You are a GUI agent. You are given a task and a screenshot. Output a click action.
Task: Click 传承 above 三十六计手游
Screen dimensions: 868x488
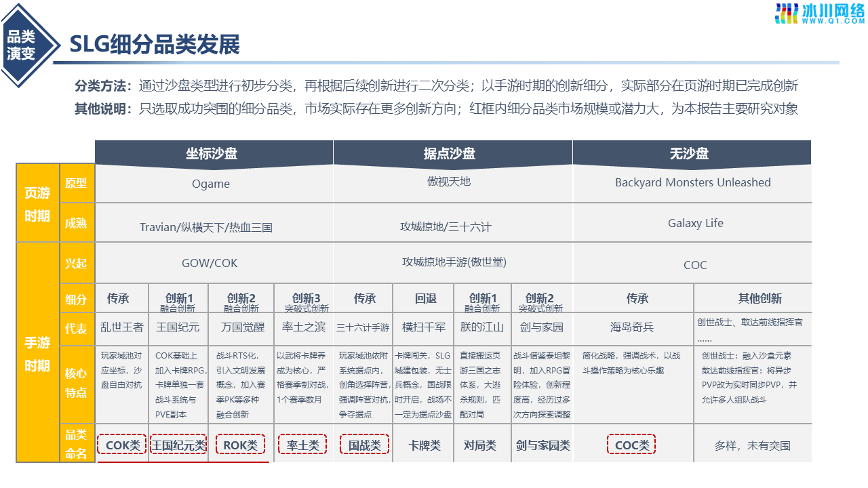[x=365, y=298]
